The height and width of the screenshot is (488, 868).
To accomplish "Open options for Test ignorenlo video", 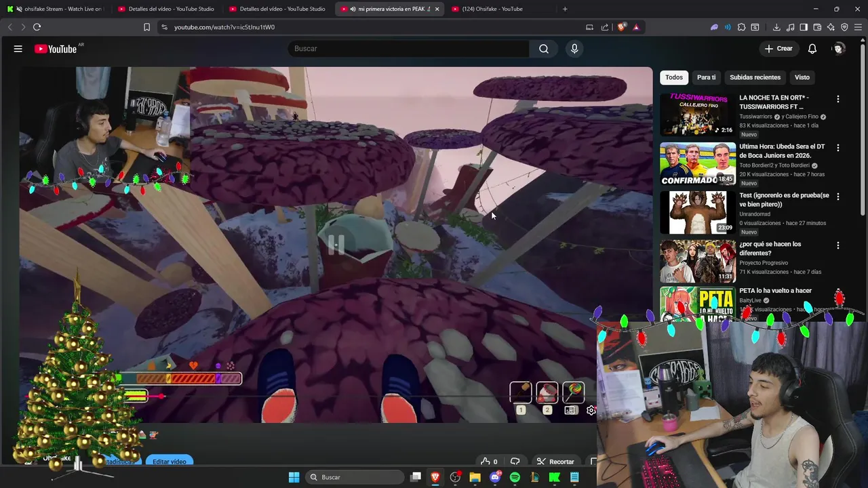I will click(x=838, y=197).
